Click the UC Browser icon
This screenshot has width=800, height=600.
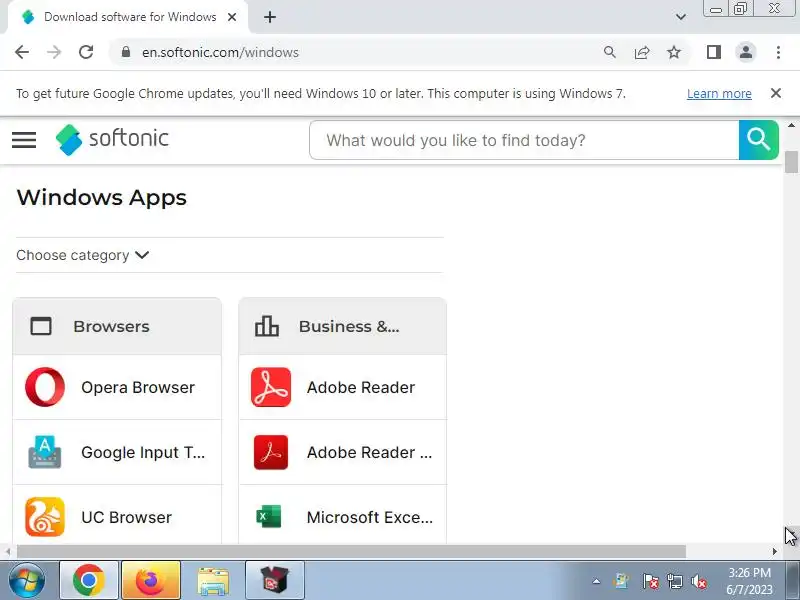point(45,517)
